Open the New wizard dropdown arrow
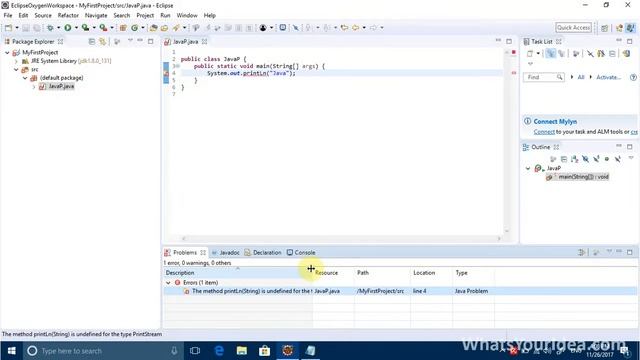 pyautogui.click(x=17, y=28)
